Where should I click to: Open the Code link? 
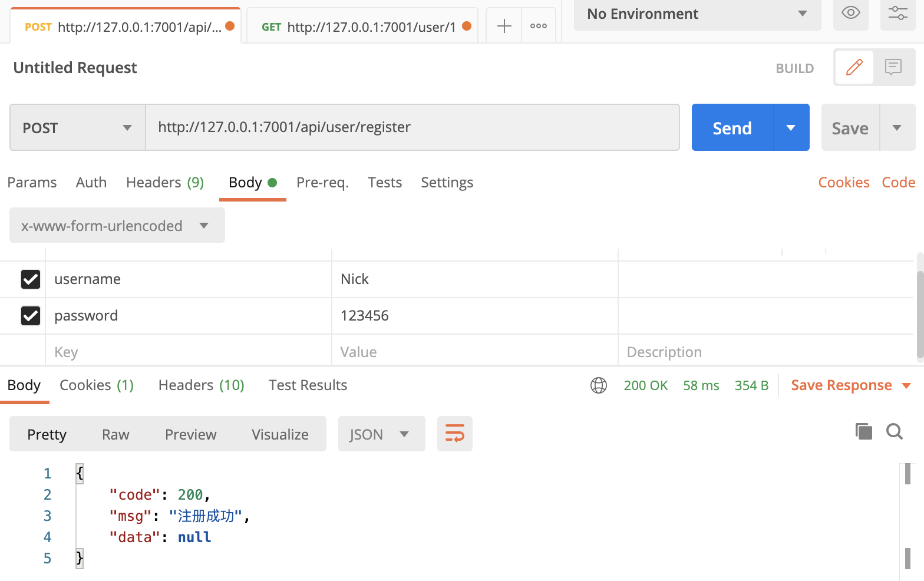(x=898, y=183)
